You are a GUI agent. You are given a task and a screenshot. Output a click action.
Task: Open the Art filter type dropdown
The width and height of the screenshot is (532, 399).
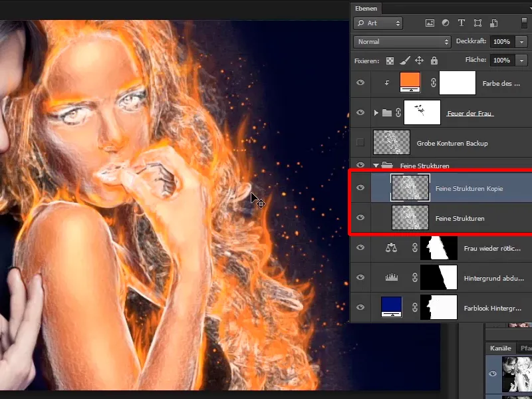tap(378, 23)
